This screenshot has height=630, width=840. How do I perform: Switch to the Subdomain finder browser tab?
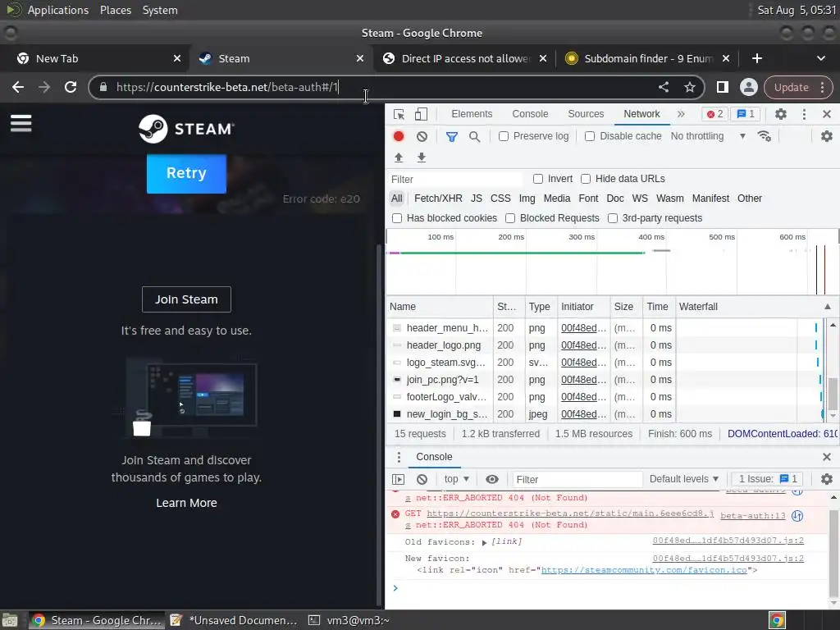[x=647, y=58]
